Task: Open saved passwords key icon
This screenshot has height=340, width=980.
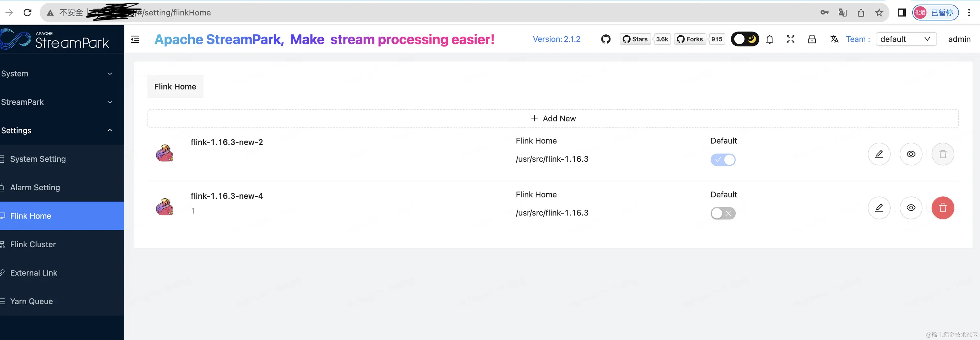Action: click(x=824, y=13)
